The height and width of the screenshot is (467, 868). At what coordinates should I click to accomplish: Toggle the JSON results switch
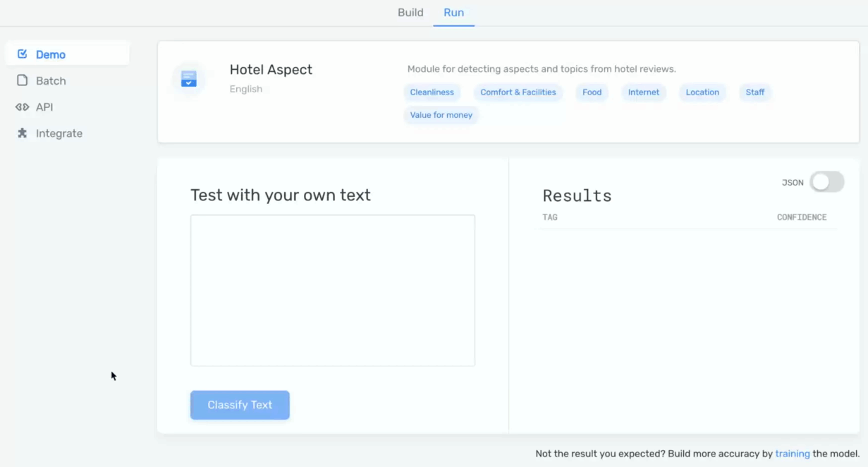pyautogui.click(x=826, y=182)
